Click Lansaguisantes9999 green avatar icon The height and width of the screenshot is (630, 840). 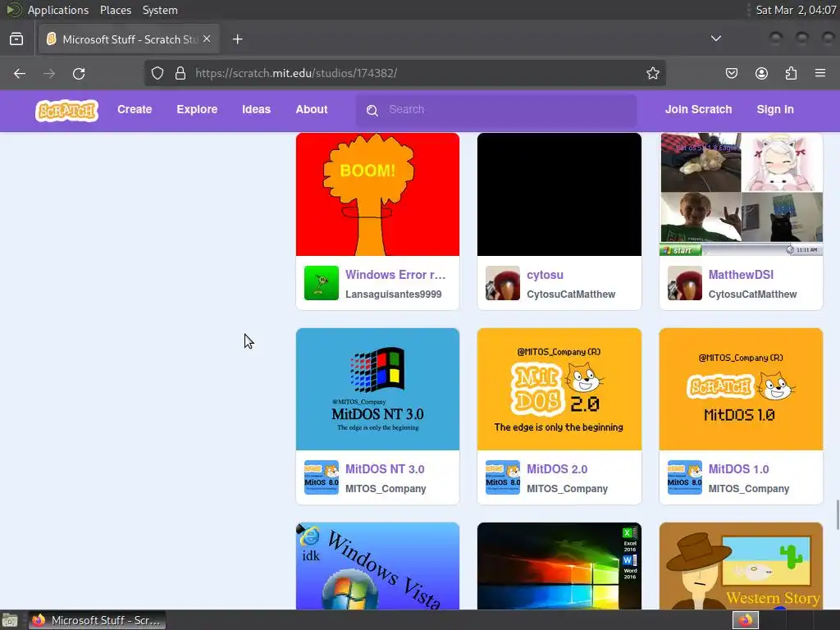pyautogui.click(x=322, y=283)
